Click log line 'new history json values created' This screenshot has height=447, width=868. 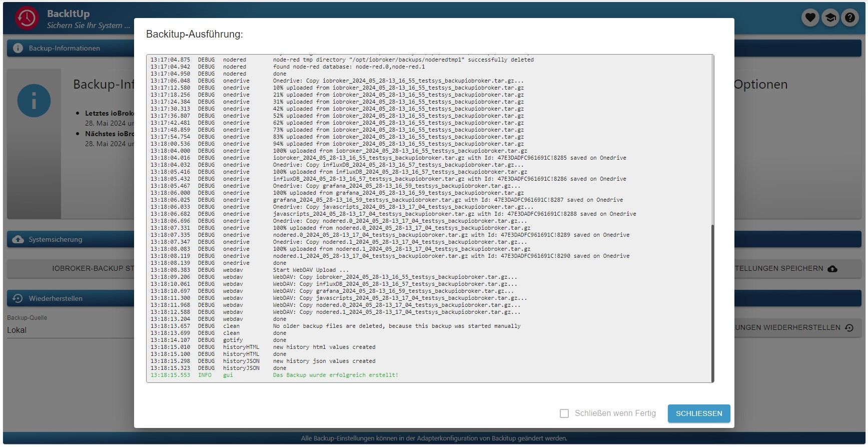[x=324, y=361]
